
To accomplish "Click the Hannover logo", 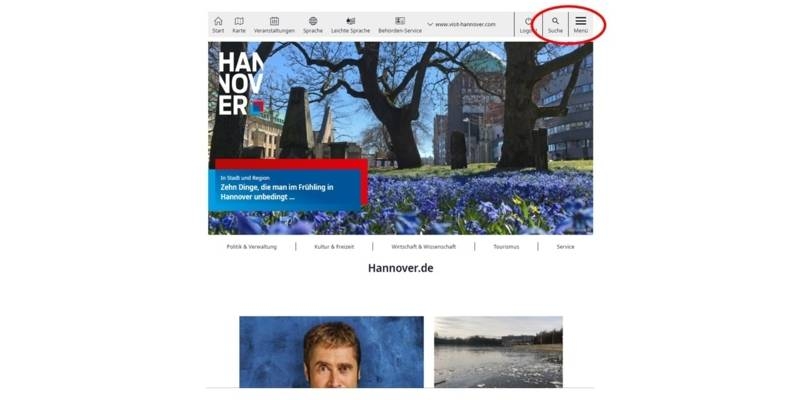I will click(x=241, y=83).
